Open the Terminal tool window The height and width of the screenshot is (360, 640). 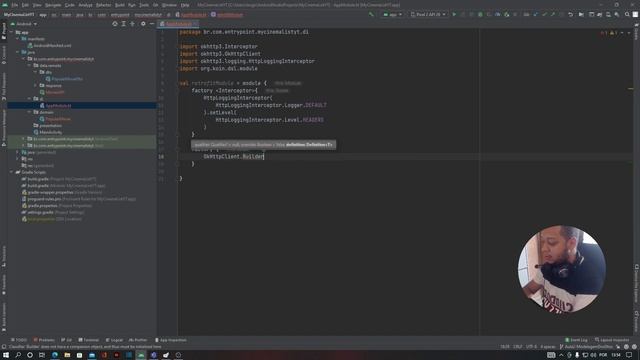[89, 340]
